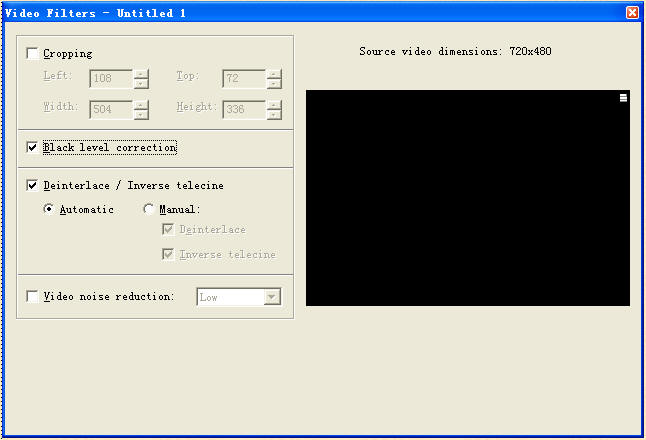This screenshot has height=440, width=646.
Task: Increase the Height value with up arrow
Action: pos(274,105)
